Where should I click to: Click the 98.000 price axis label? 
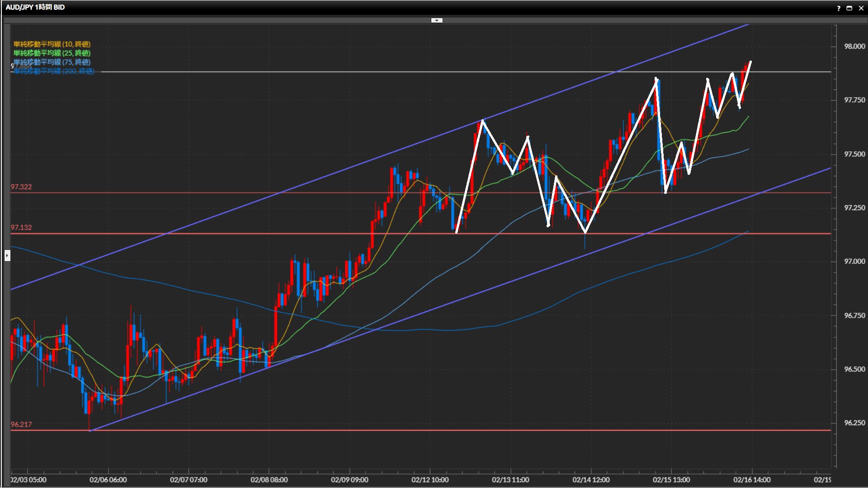pos(854,46)
